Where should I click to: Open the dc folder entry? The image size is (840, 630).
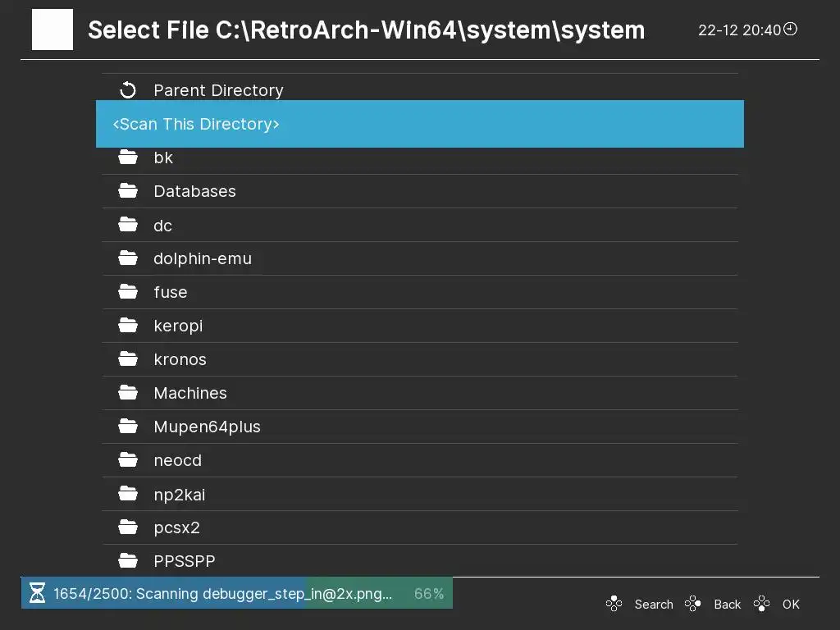(x=162, y=226)
